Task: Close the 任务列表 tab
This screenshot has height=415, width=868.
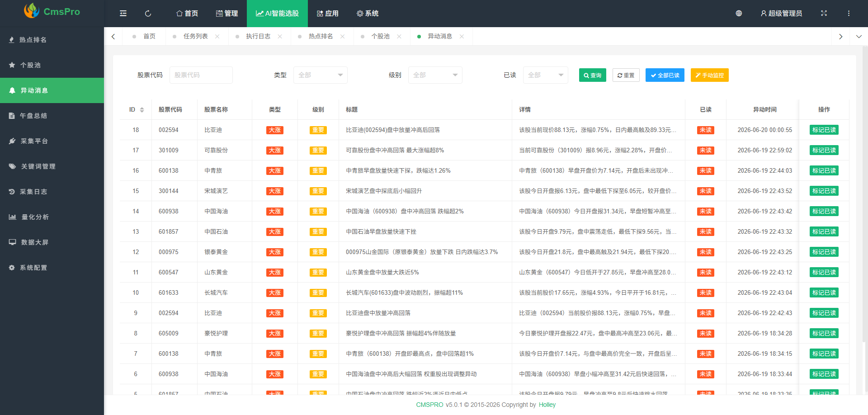Action: tap(217, 37)
